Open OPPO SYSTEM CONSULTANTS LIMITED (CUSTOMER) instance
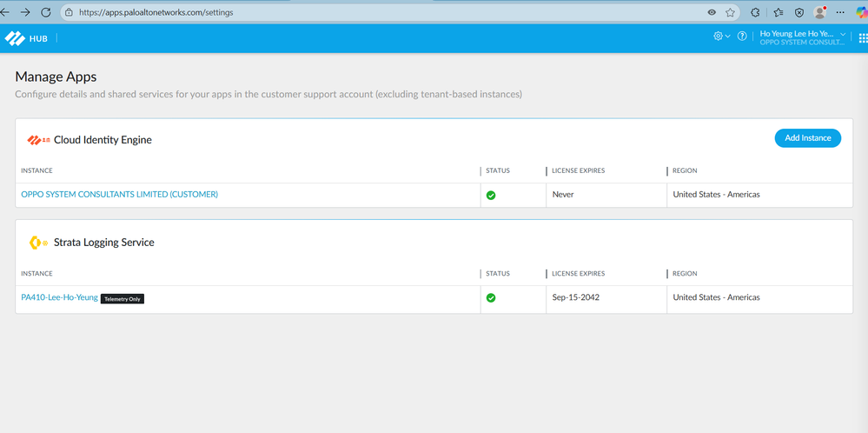The image size is (868, 433). coord(120,195)
